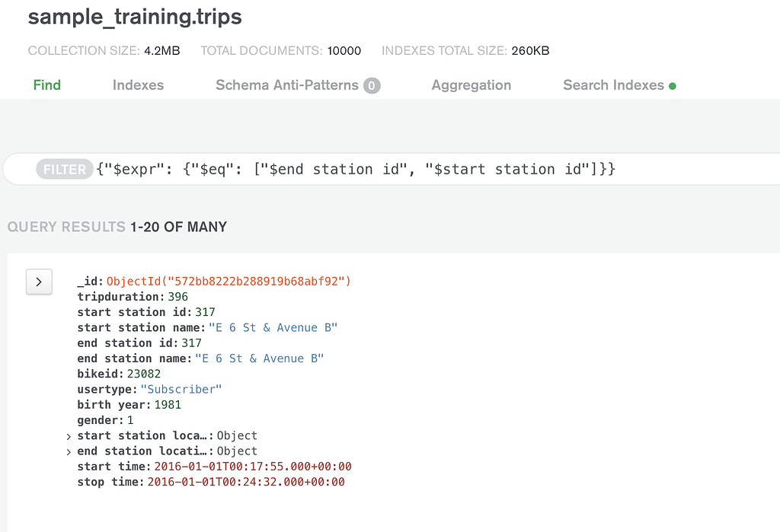Open the Aggregation tab
Viewport: 780px width, 532px height.
[x=471, y=85]
